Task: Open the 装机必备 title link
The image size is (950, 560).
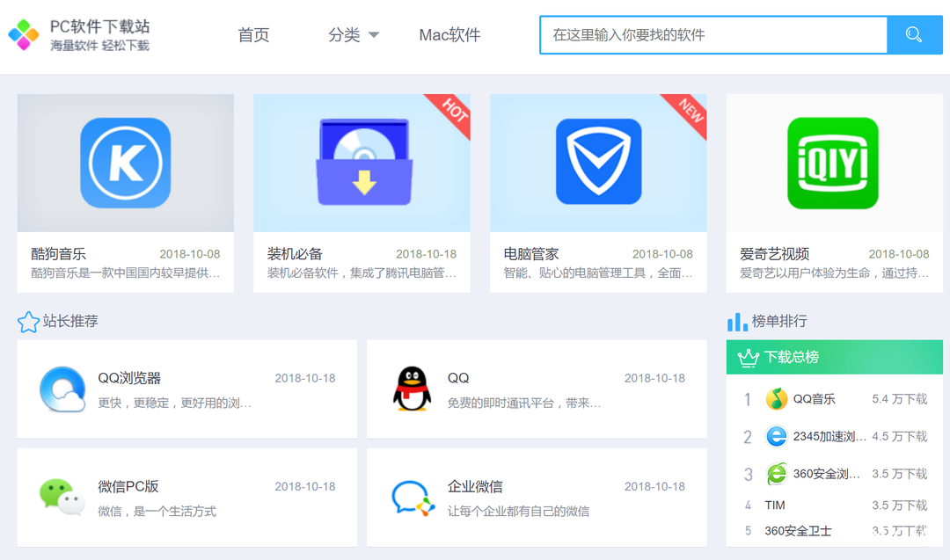Action: click(295, 254)
